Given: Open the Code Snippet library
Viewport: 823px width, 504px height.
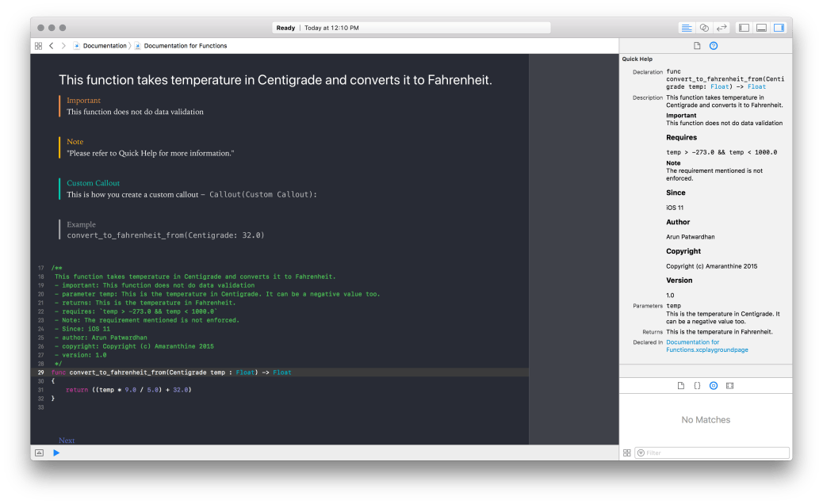Looking at the screenshot, I should click(x=696, y=385).
